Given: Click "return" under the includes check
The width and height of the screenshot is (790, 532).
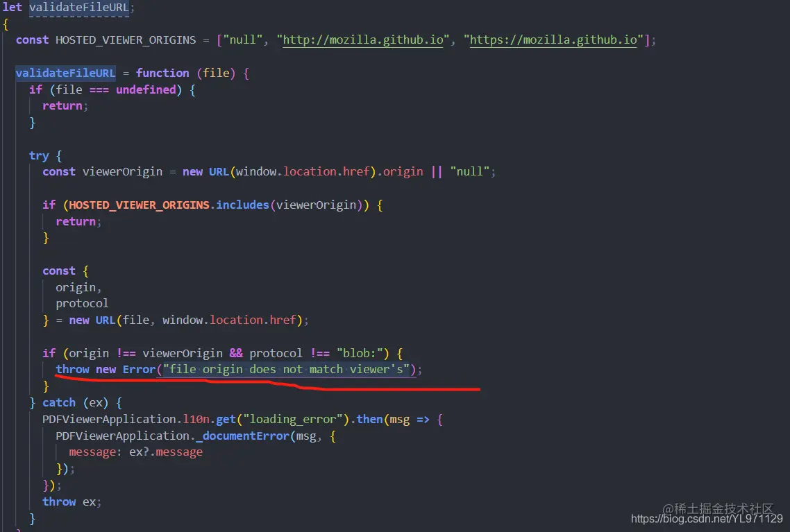Looking at the screenshot, I should click(x=76, y=221).
